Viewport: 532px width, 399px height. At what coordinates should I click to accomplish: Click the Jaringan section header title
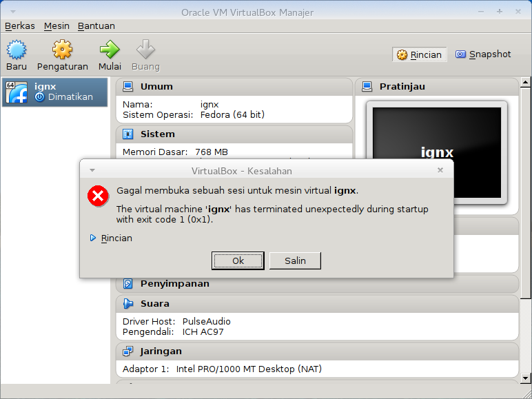[x=161, y=351]
